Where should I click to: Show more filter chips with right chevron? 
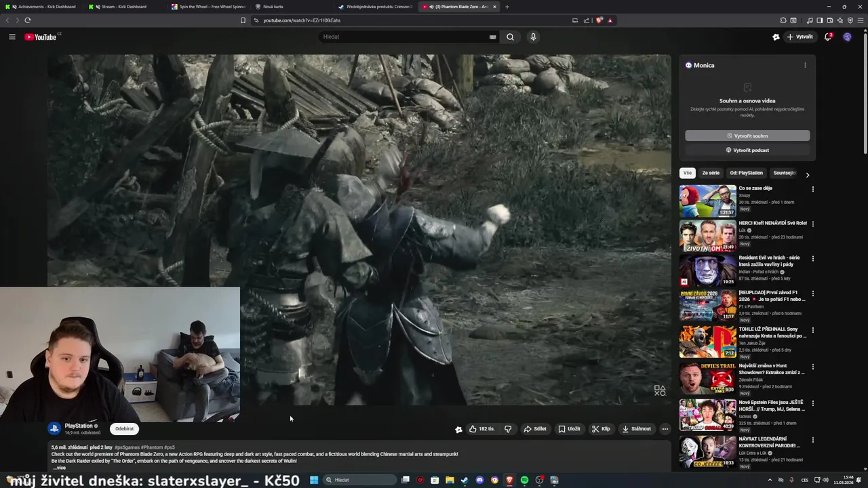pos(807,175)
